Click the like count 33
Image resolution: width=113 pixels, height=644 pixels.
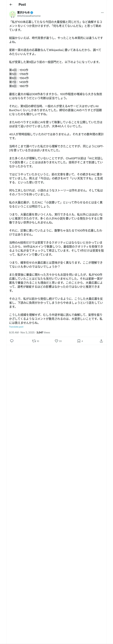(x=60, y=341)
